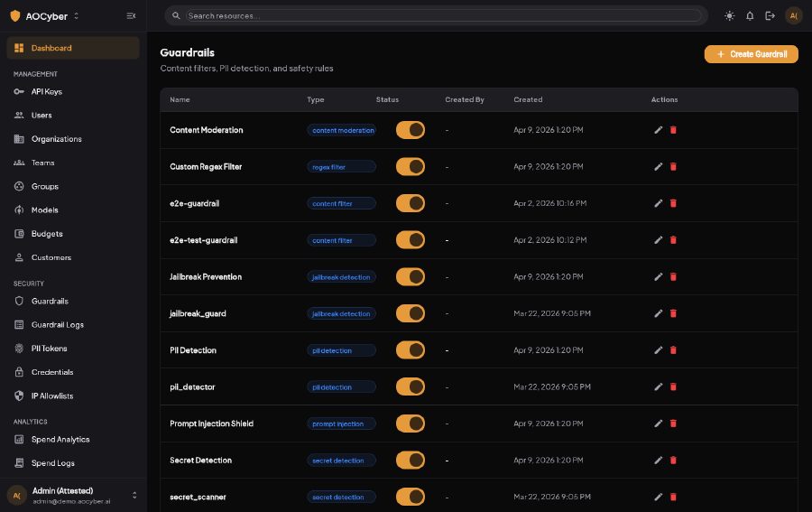Open the Users section
The image size is (812, 512).
73,115
